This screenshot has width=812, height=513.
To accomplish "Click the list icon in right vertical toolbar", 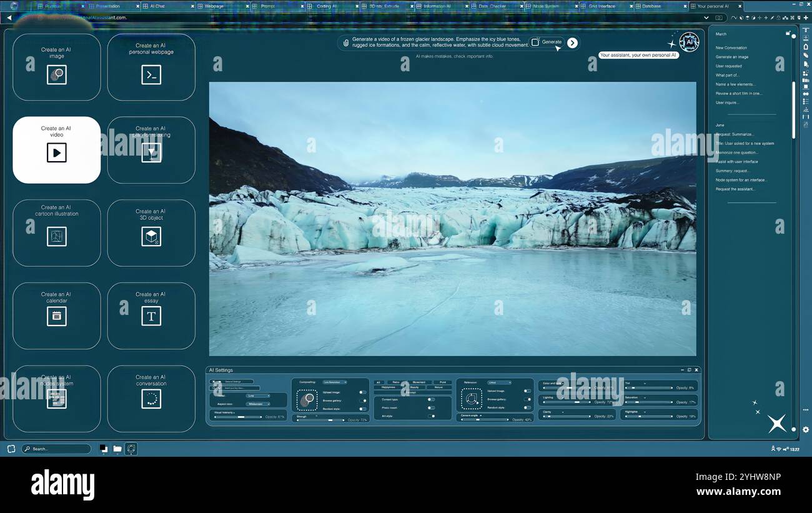I will (806, 101).
